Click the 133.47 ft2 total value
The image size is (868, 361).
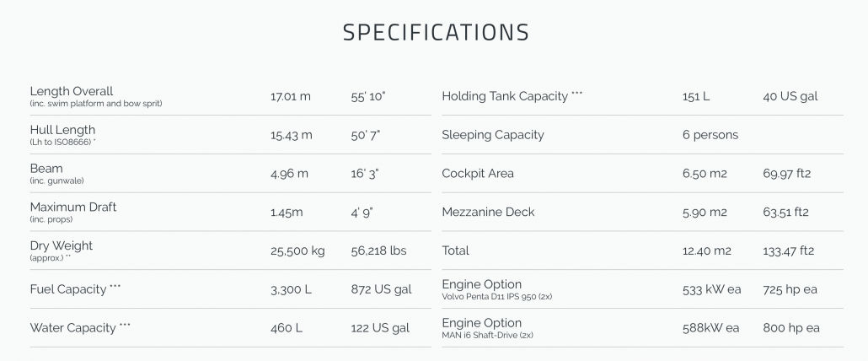tap(788, 251)
